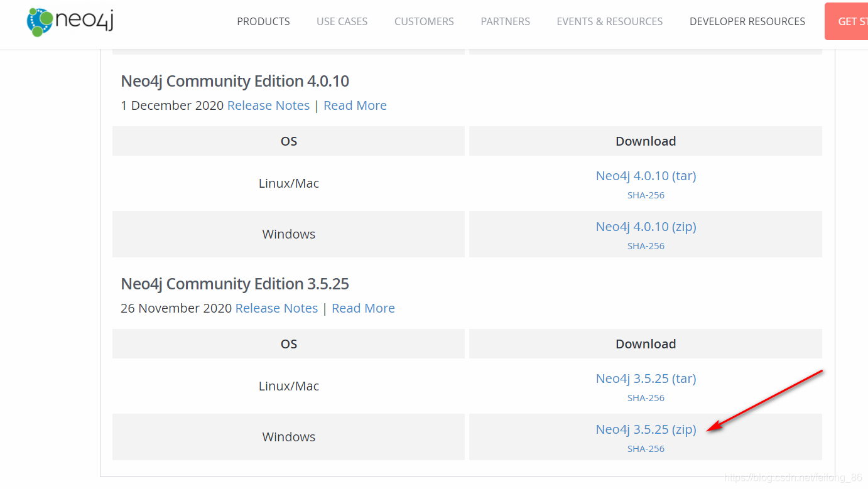Open the DEVELOPER RESOURCES menu
This screenshot has width=868, height=489.
pos(747,21)
